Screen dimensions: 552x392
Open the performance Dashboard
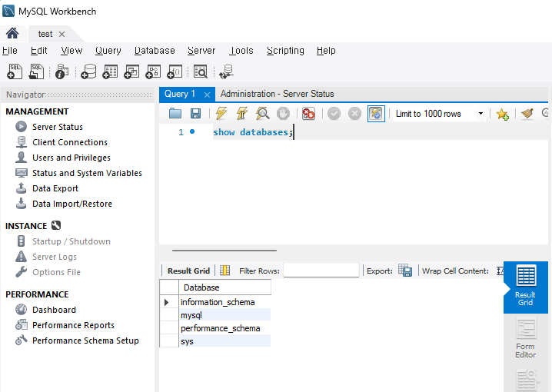click(x=54, y=310)
